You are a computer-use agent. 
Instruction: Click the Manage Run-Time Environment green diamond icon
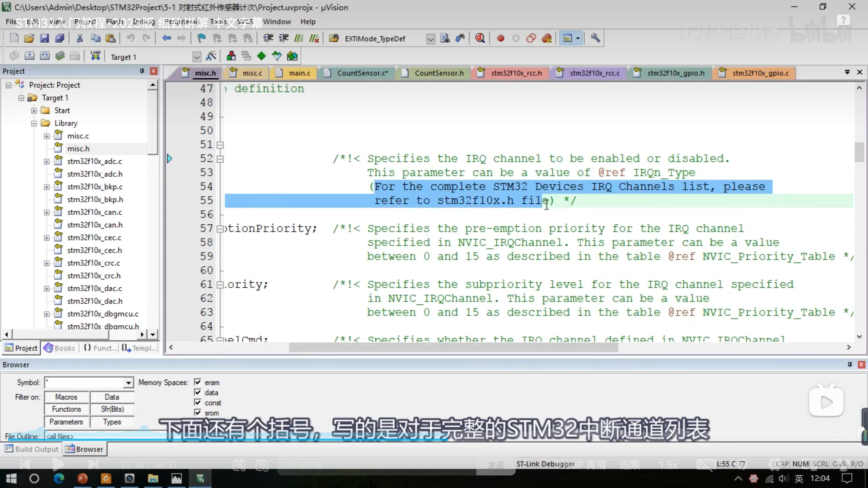261,56
